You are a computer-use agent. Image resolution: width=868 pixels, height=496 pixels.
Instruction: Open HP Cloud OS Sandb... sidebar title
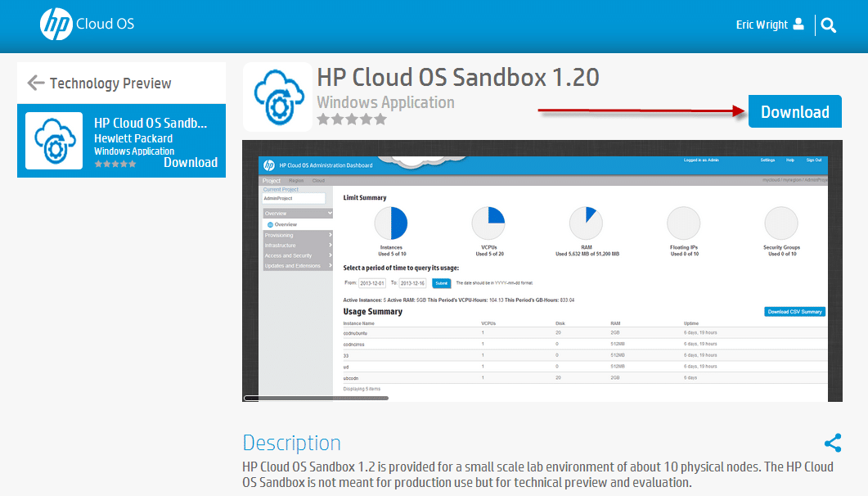pyautogui.click(x=151, y=124)
